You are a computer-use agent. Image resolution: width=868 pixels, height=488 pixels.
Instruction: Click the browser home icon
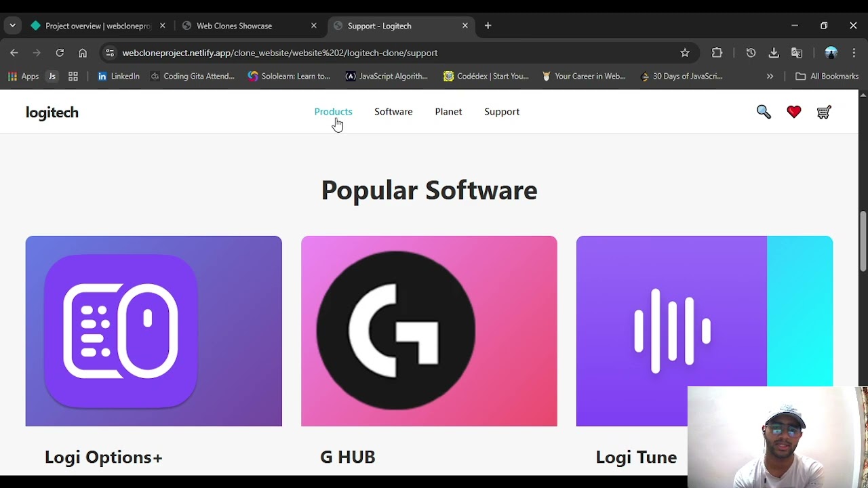point(83,53)
